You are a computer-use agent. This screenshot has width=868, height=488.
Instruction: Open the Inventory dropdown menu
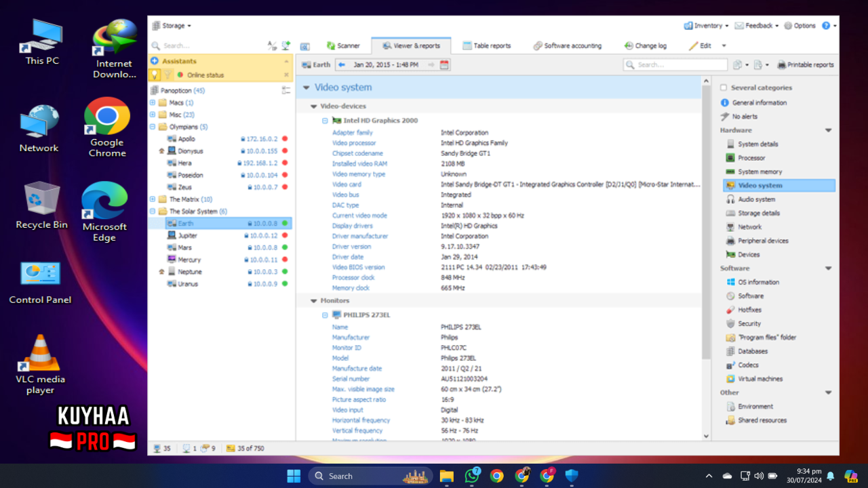tap(706, 26)
